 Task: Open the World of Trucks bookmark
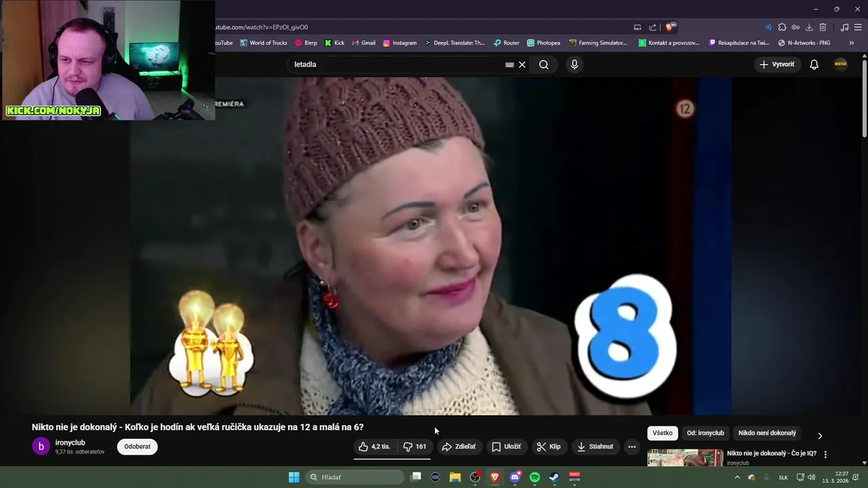[264, 43]
